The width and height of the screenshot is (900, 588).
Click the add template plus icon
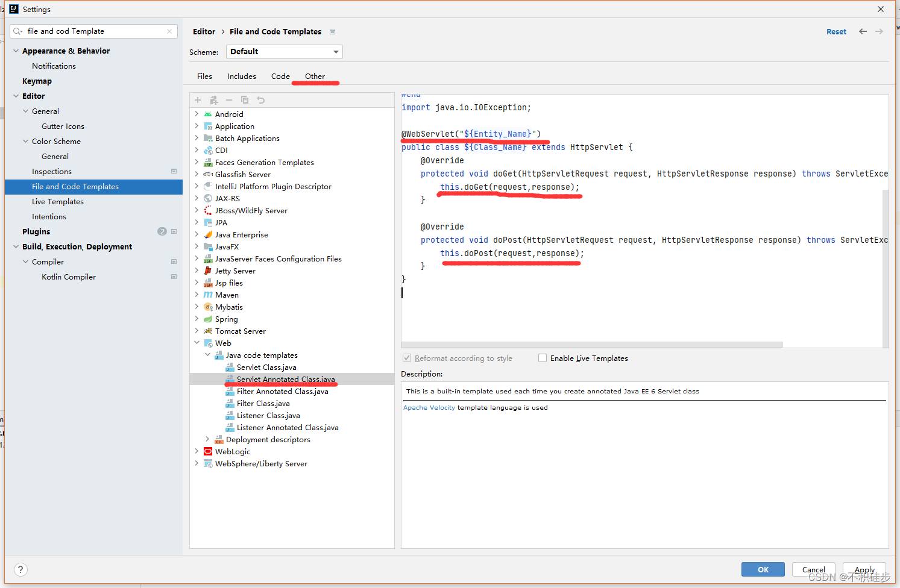point(198,100)
